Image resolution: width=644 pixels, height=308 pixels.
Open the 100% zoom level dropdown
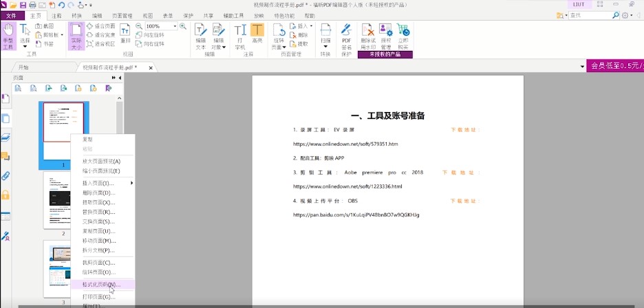click(175, 26)
